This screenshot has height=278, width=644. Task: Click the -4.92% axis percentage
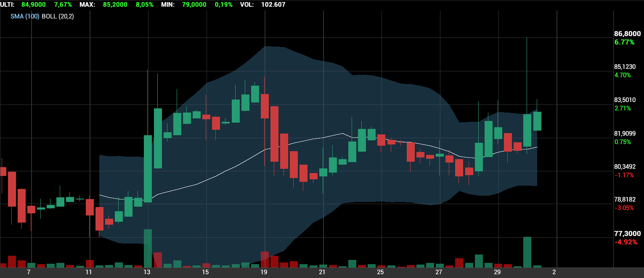(x=625, y=242)
